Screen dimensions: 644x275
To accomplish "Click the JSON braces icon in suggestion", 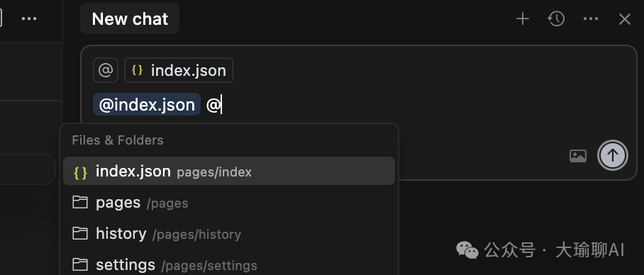I will tap(80, 172).
